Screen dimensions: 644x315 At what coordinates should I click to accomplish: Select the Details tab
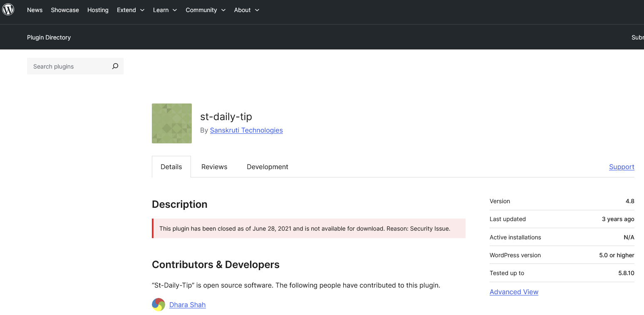(171, 167)
